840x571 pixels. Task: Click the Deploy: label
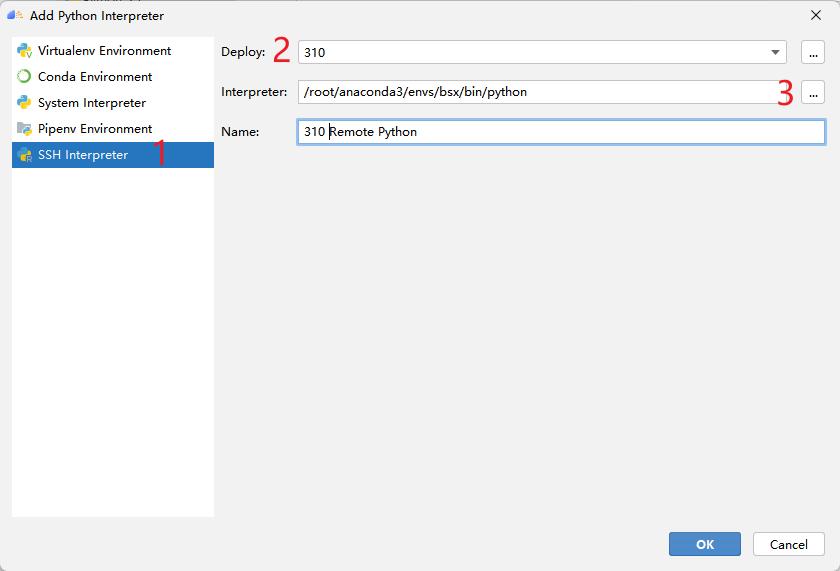[243, 52]
